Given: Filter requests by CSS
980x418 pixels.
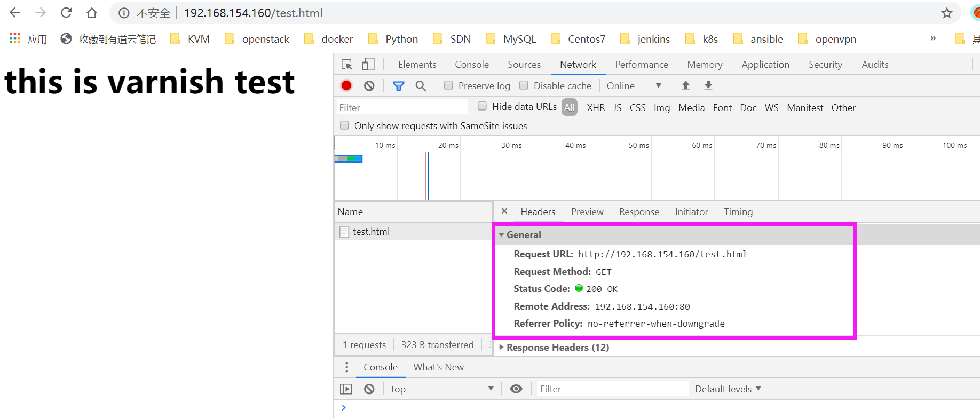Looking at the screenshot, I should pos(637,108).
